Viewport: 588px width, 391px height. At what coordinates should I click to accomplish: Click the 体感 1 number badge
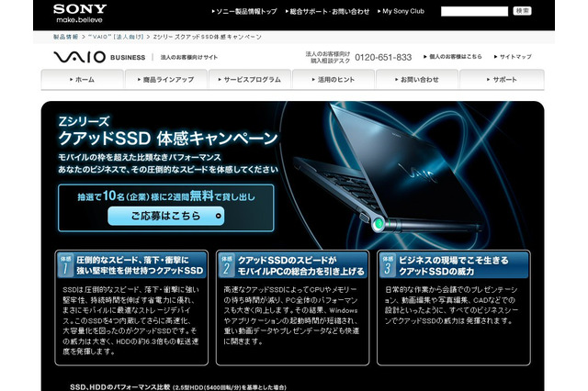(65, 265)
